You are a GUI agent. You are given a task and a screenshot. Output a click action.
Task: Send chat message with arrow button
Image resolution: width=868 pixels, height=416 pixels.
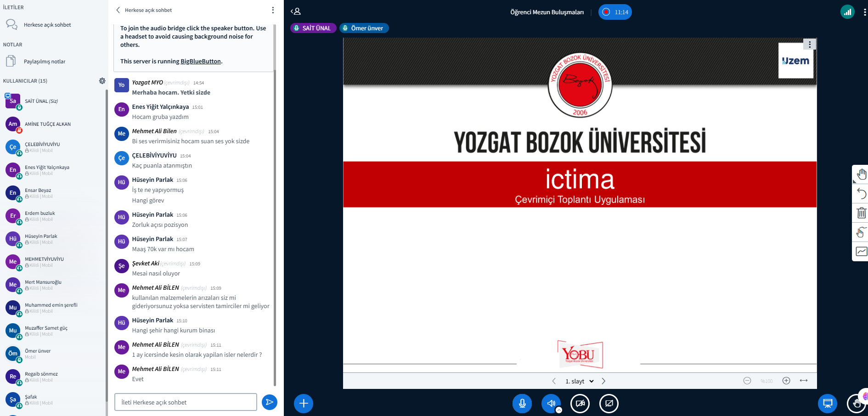(270, 402)
